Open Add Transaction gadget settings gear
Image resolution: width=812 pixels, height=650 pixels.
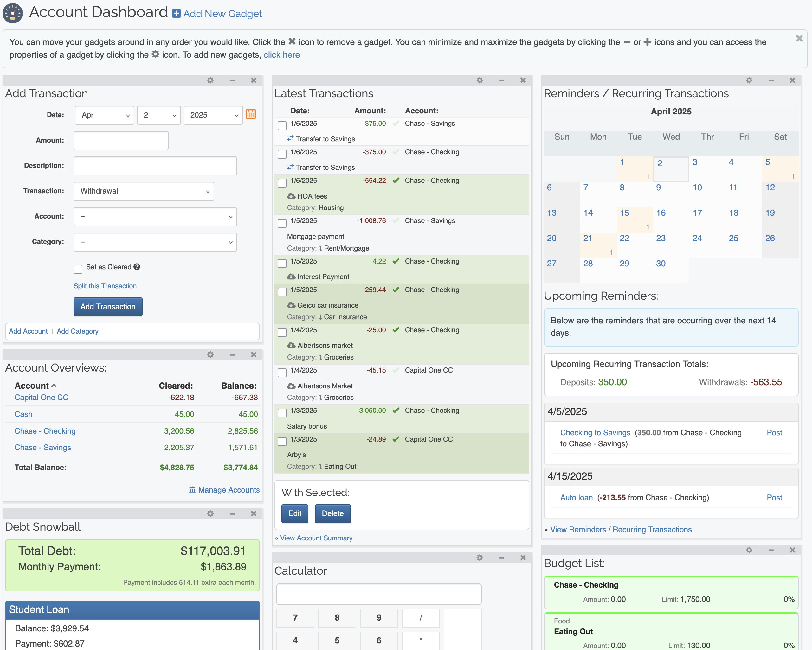point(210,80)
